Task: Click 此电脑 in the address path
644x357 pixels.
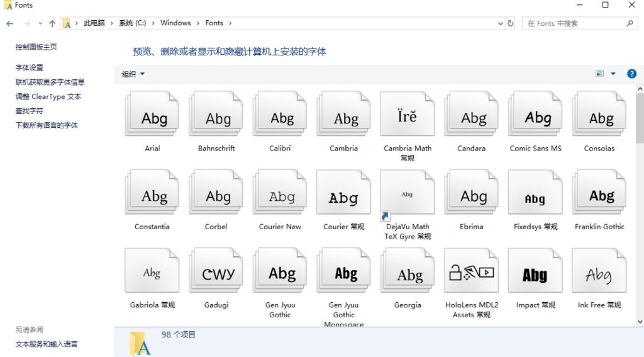Action: click(94, 23)
